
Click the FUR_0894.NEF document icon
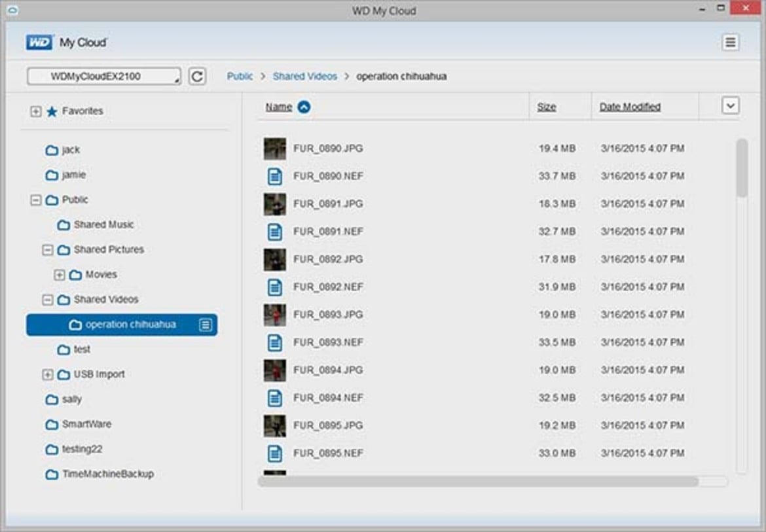(x=275, y=399)
